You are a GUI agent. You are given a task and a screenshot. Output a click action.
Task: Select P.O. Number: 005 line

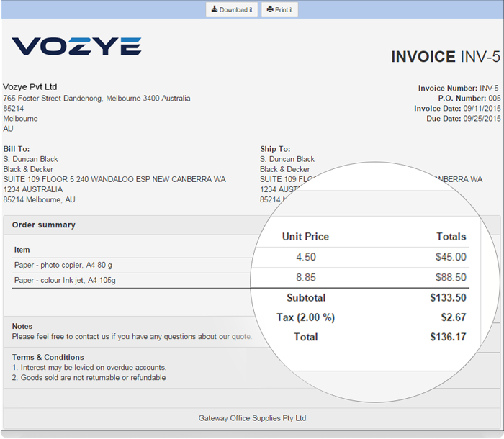coord(469,98)
